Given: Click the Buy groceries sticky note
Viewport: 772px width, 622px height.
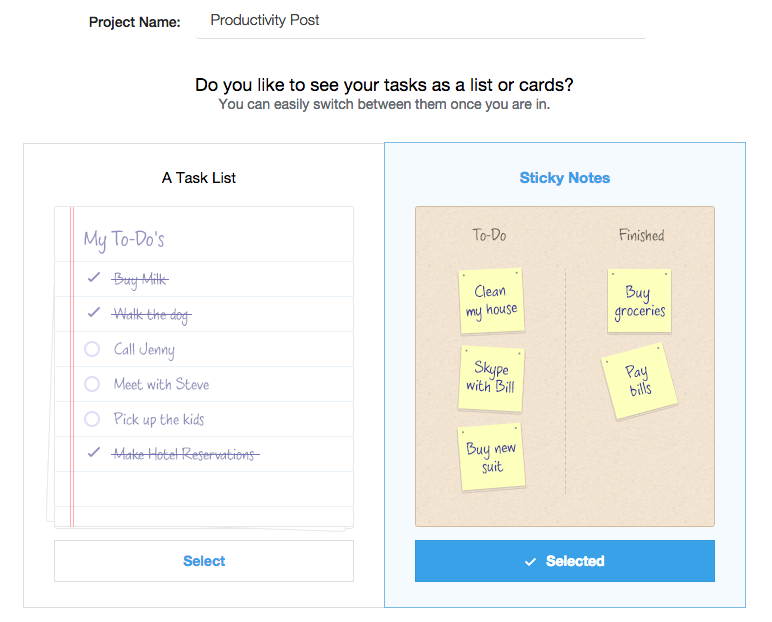Looking at the screenshot, I should coord(639,300).
